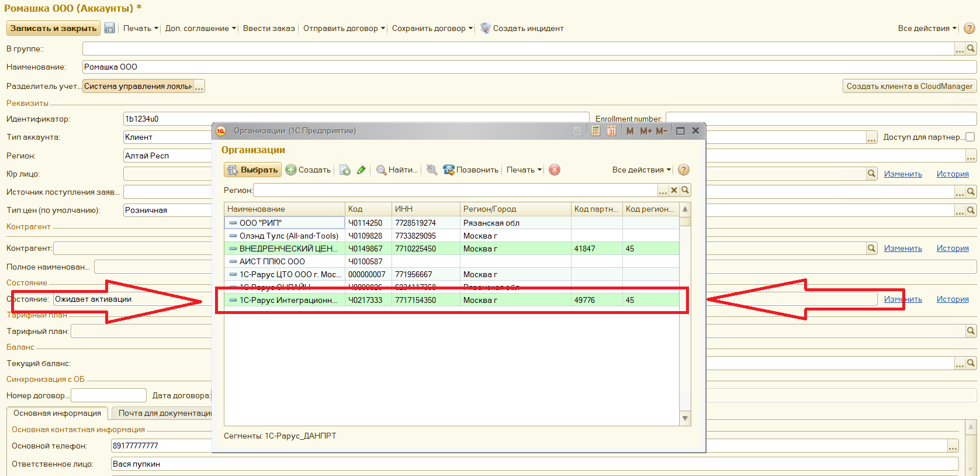
Task: Open the Доп. соглашение dropdown
Action: [200, 28]
